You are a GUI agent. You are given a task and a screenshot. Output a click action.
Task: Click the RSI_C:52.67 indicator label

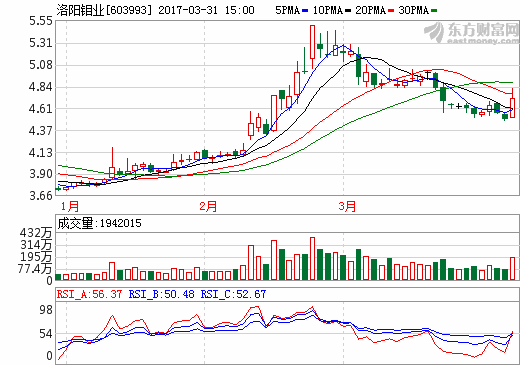[233, 294]
